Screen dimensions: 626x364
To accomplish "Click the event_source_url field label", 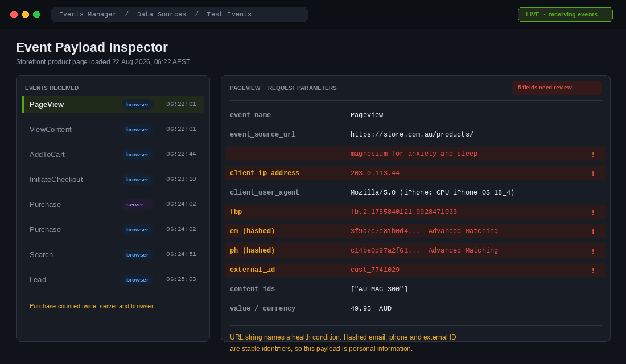I will [x=263, y=134].
